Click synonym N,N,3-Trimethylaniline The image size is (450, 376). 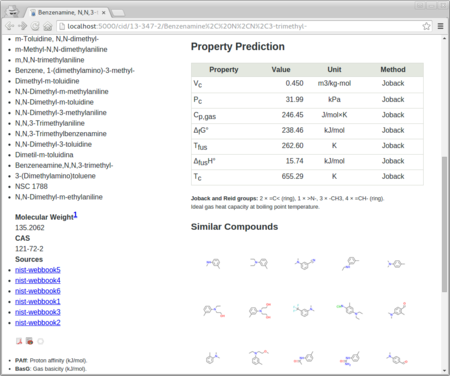(x=50, y=123)
